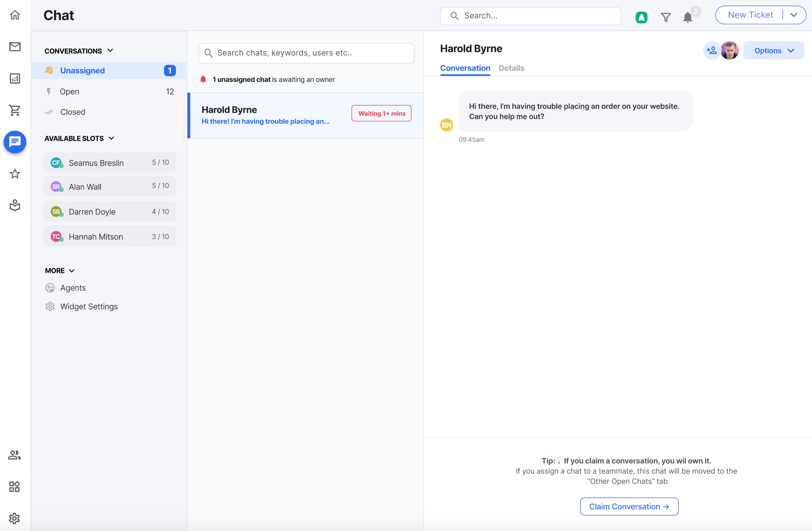Select the Unassigned conversations filter
Image resolution: width=812 pixels, height=531 pixels.
[x=109, y=71]
